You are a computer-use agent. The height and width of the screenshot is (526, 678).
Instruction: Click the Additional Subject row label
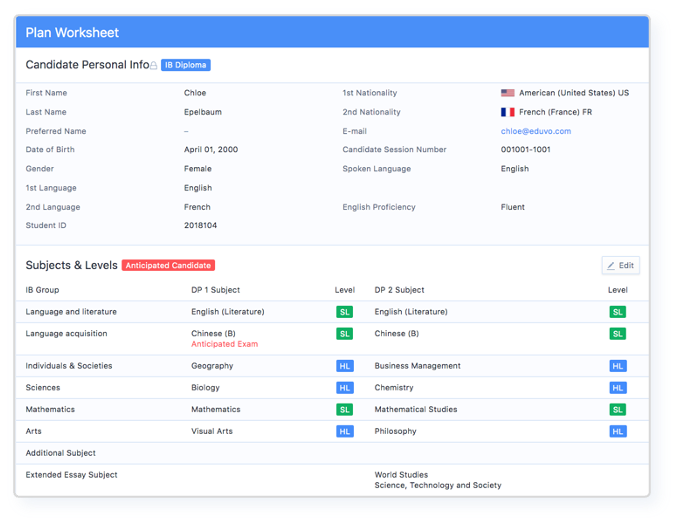click(x=61, y=453)
